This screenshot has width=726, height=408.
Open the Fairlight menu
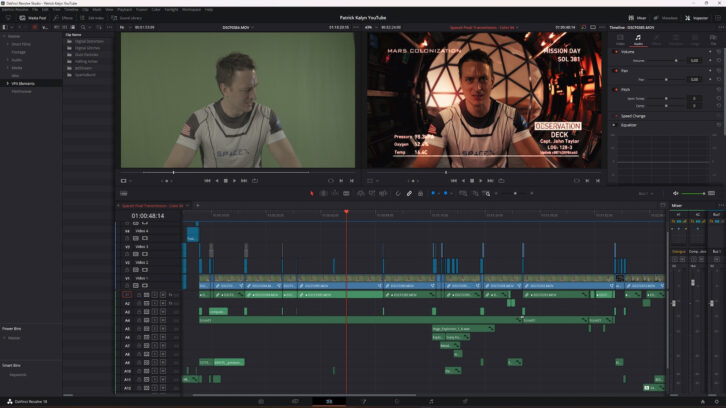(171, 9)
